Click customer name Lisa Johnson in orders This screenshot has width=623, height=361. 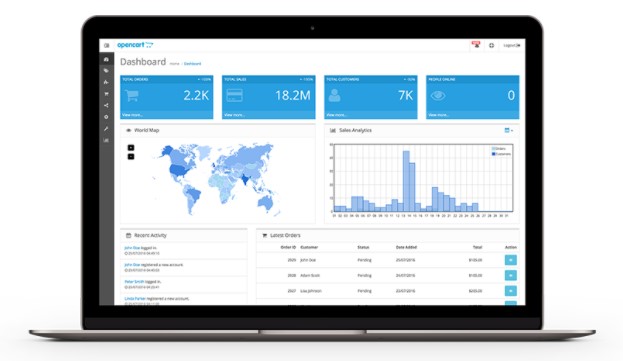pos(311,291)
